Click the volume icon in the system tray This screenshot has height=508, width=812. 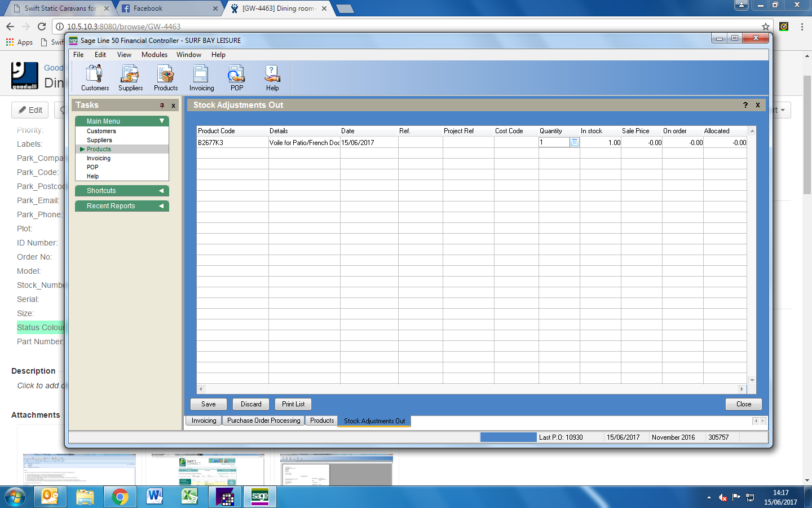tap(723, 497)
